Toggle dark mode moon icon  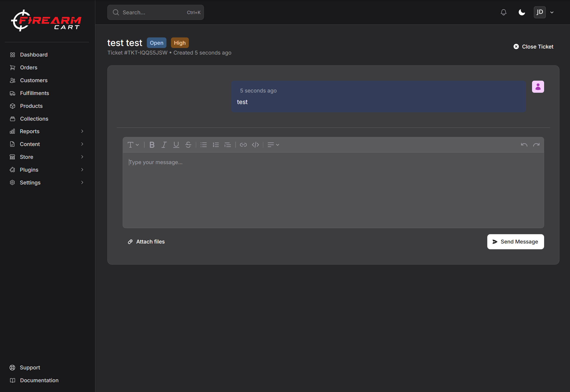pyautogui.click(x=522, y=12)
